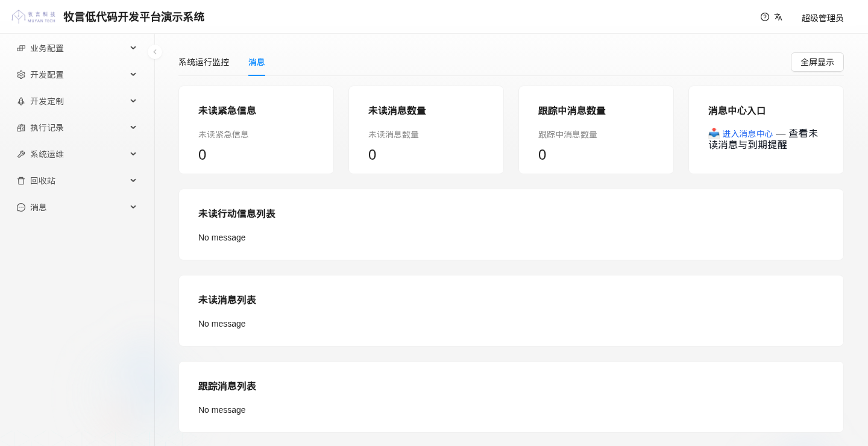Open the 业务配置 sidebar menu
This screenshot has height=446, width=868.
pos(77,48)
